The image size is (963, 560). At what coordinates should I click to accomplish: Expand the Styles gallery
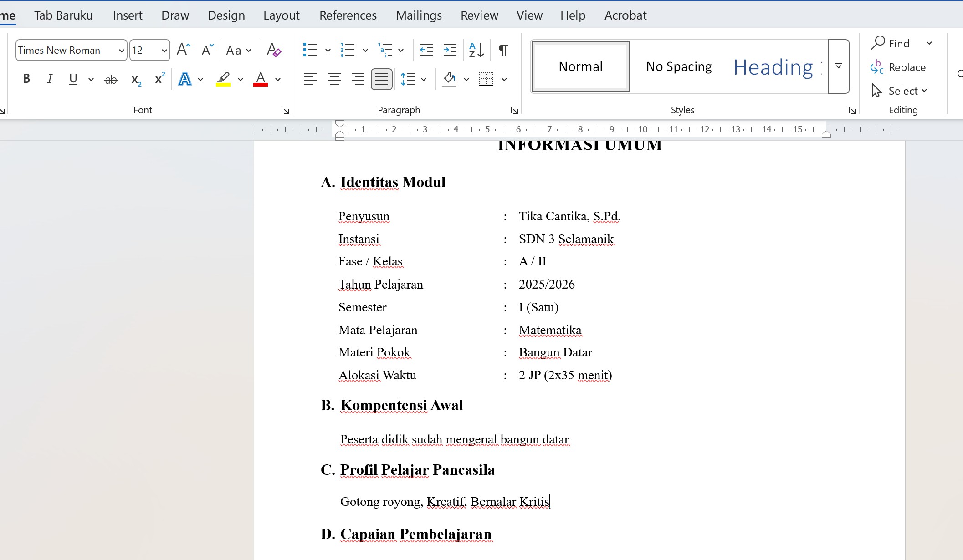[838, 66]
